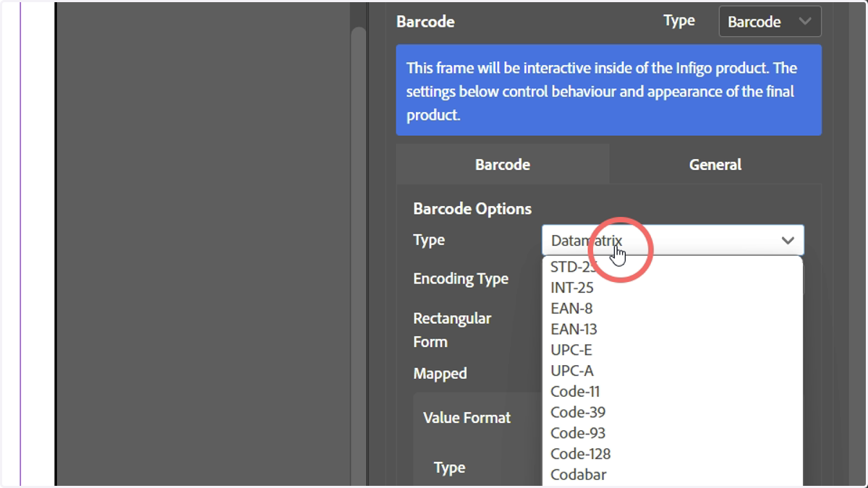Click the document vertical scrollbar
The image size is (868, 488).
[358, 257]
